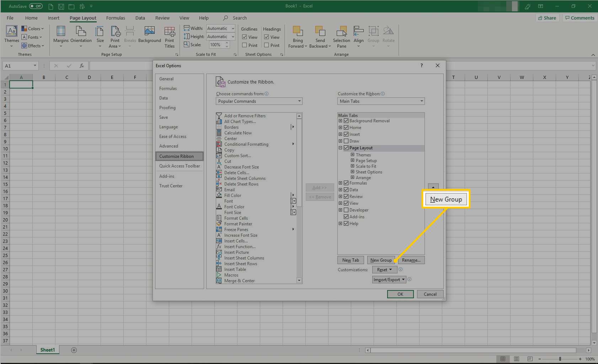This screenshot has width=598, height=364.
Task: Open the Import/Export dropdown
Action: pyautogui.click(x=389, y=280)
